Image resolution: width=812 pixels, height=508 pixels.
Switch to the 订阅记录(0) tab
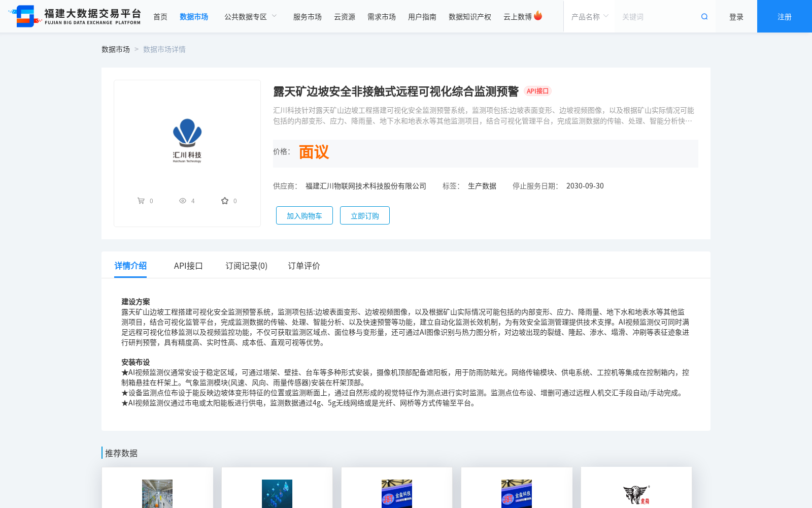click(247, 266)
